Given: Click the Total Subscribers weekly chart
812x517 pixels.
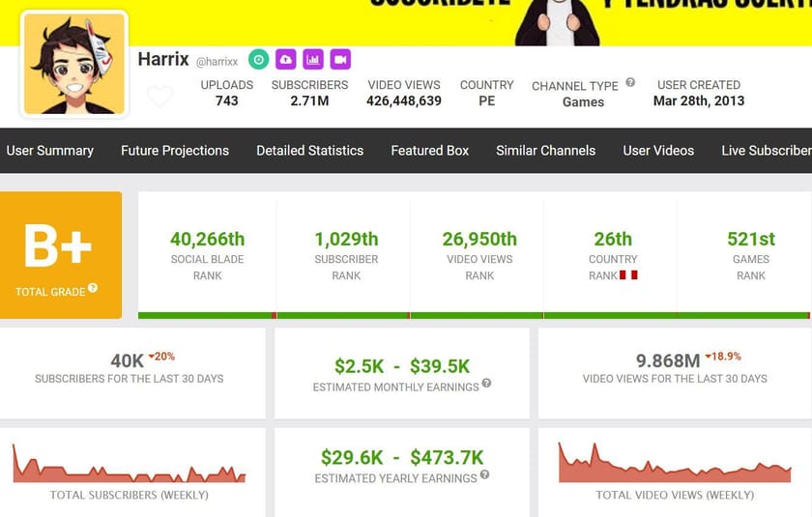Looking at the screenshot, I should 129,464.
